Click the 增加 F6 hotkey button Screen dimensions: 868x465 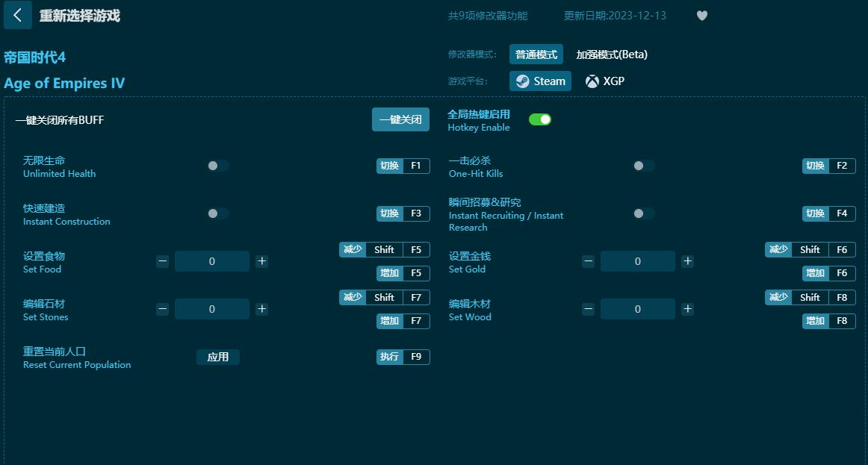[828, 273]
